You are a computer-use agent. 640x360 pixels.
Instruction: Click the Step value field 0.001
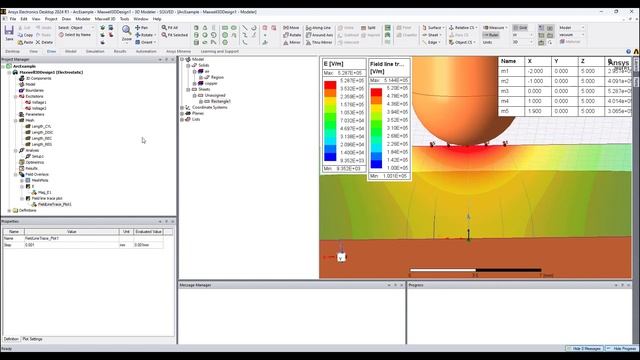(71, 245)
